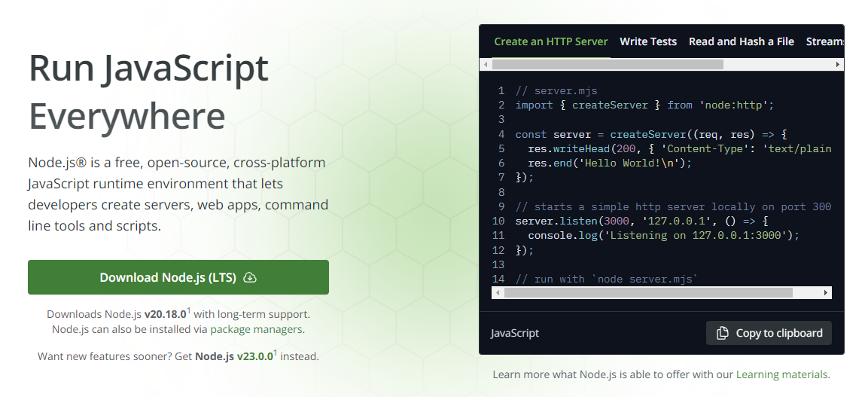Click the Download Node.js (LTS) button
Screen dimensions: 868x397
[x=178, y=277]
